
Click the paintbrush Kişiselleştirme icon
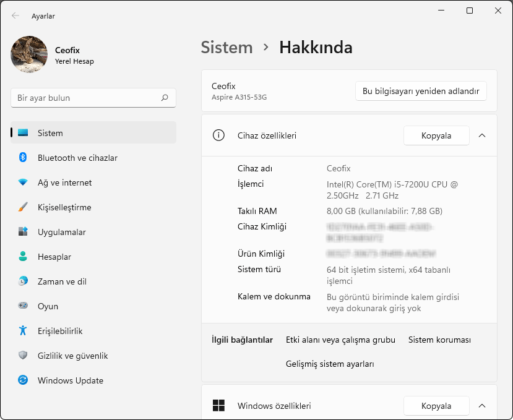pyautogui.click(x=23, y=207)
